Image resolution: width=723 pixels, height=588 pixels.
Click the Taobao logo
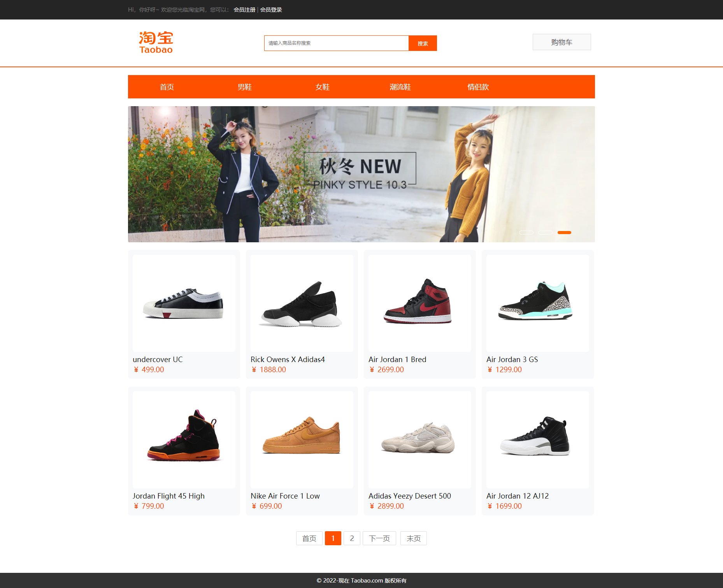(x=156, y=42)
